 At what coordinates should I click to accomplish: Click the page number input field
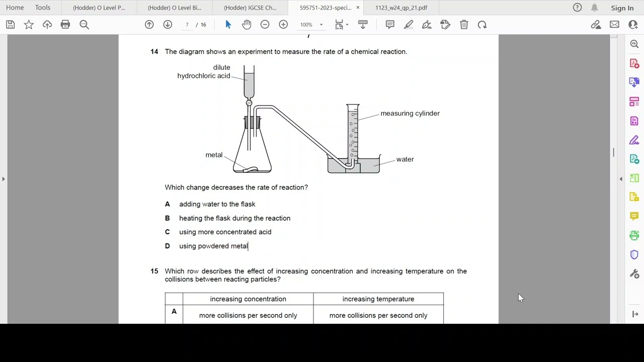(x=187, y=25)
